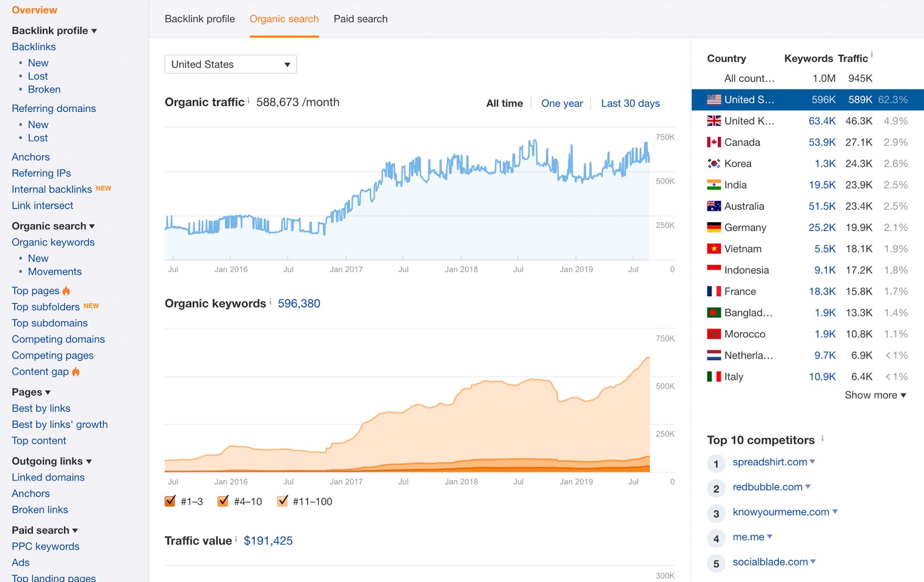The height and width of the screenshot is (582, 924).
Task: Click the United States flag icon
Action: (x=714, y=99)
